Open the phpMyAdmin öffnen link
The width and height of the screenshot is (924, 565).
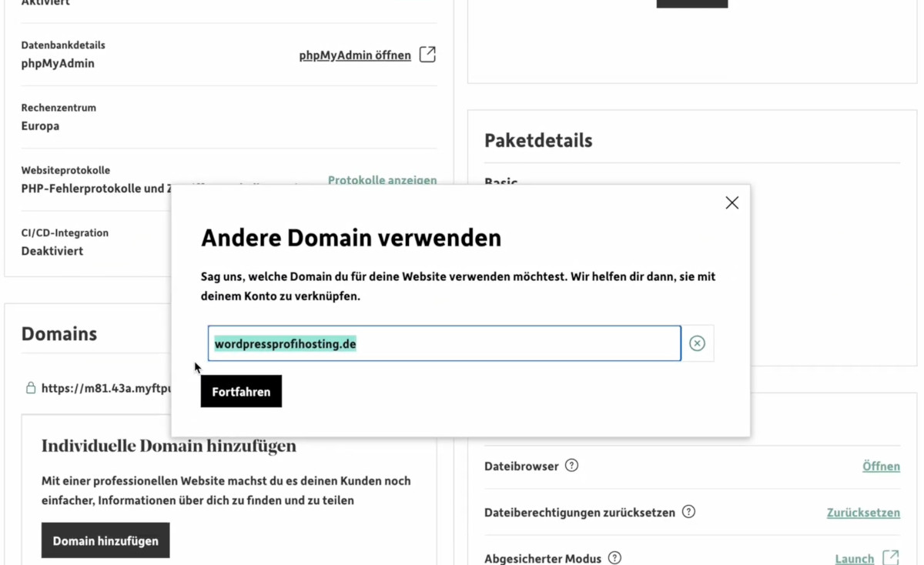[x=355, y=55]
